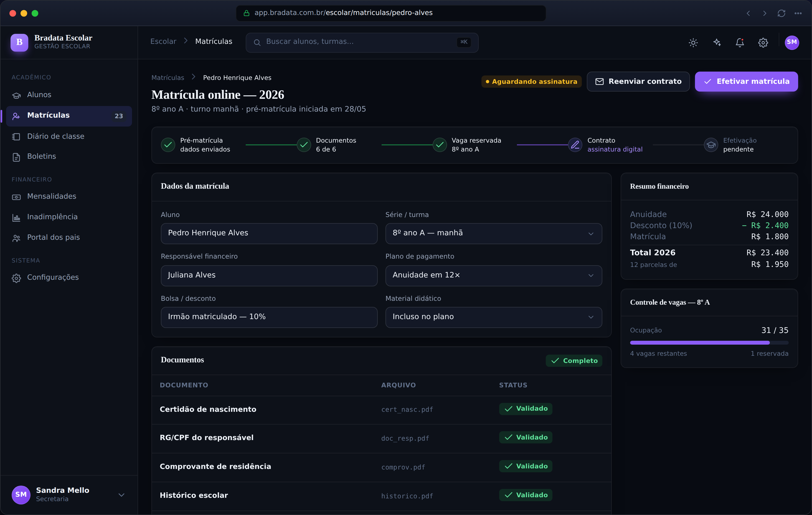Screen dimensions: 812x515
Task: Open Alunos in the sidebar
Action: [69, 95]
